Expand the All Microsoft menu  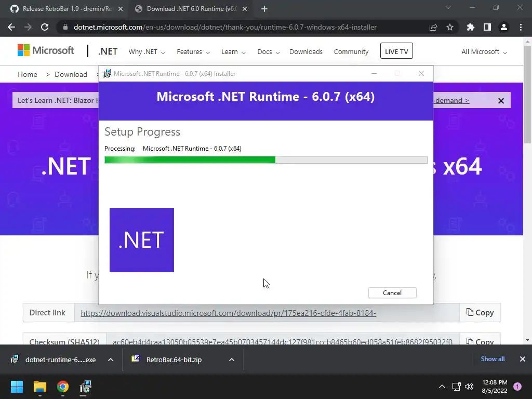click(484, 52)
